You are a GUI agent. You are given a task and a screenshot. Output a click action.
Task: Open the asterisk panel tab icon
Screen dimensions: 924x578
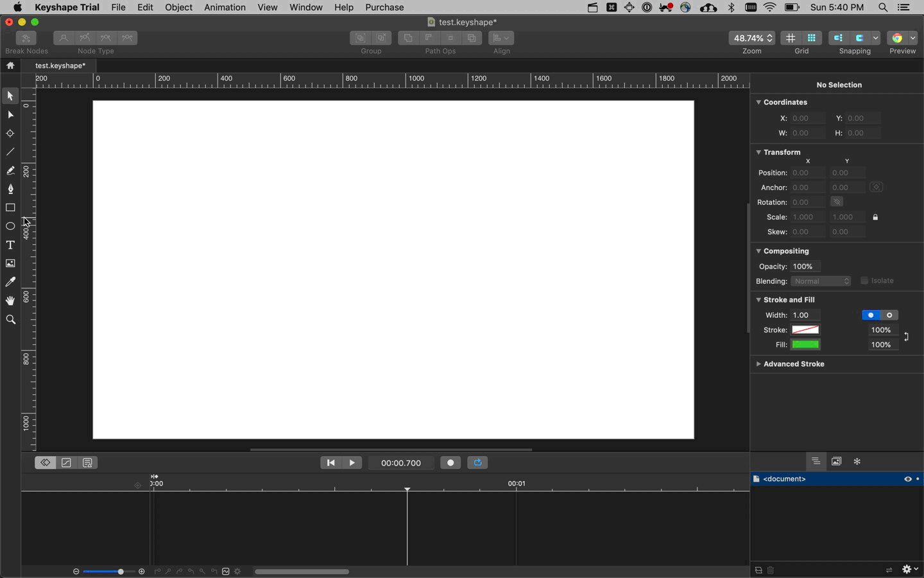pos(857,461)
